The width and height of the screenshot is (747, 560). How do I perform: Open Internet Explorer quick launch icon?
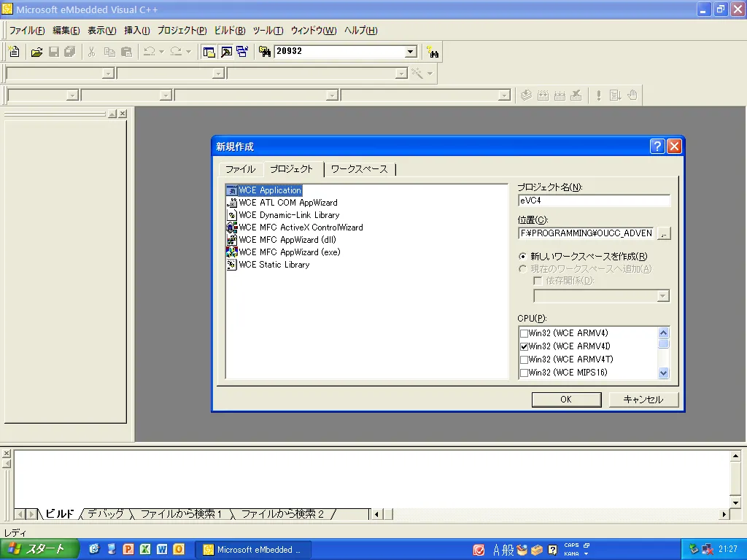click(94, 549)
